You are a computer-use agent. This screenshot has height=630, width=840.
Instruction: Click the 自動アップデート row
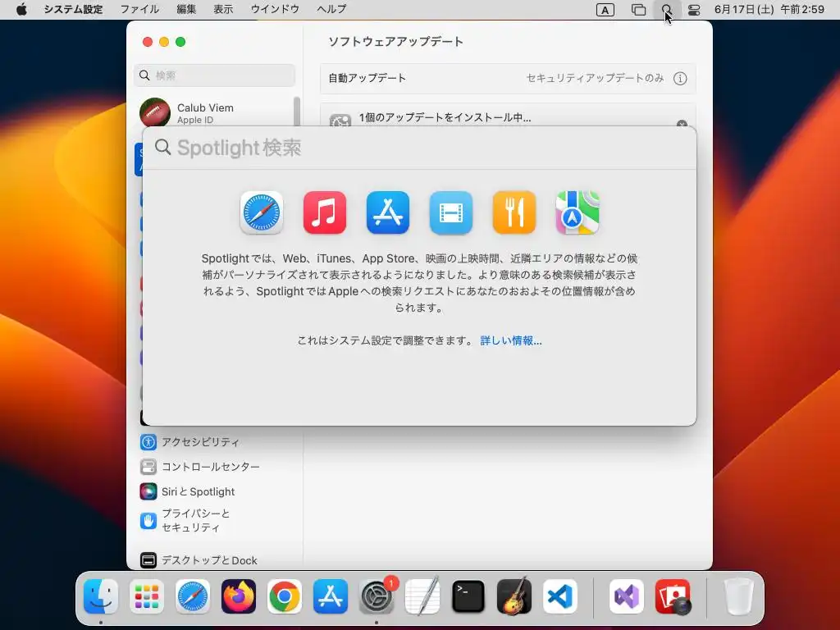508,78
